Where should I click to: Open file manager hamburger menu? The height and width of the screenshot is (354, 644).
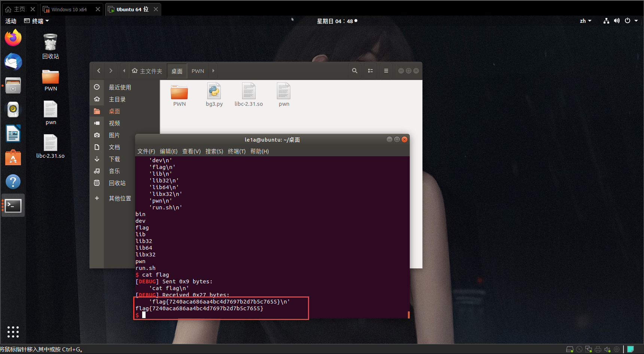(386, 71)
